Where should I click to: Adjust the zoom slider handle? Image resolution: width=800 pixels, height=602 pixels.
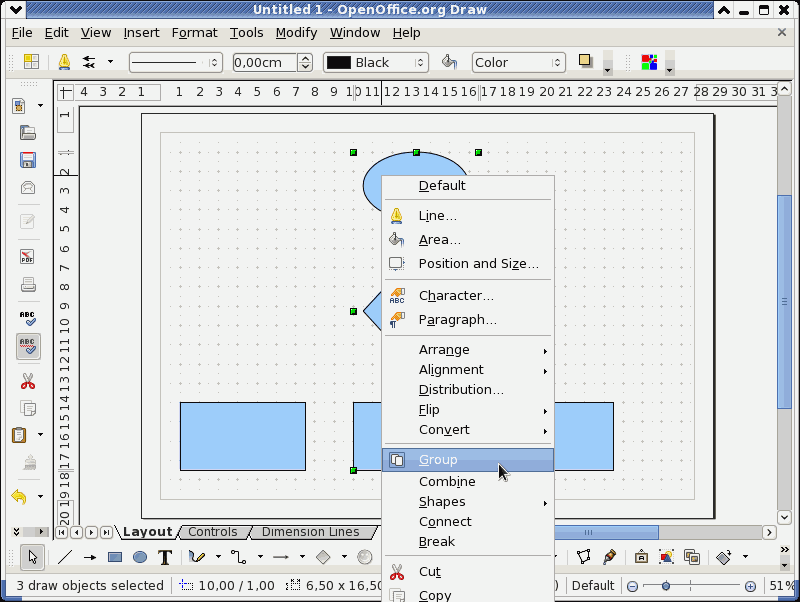pyautogui.click(x=665, y=586)
